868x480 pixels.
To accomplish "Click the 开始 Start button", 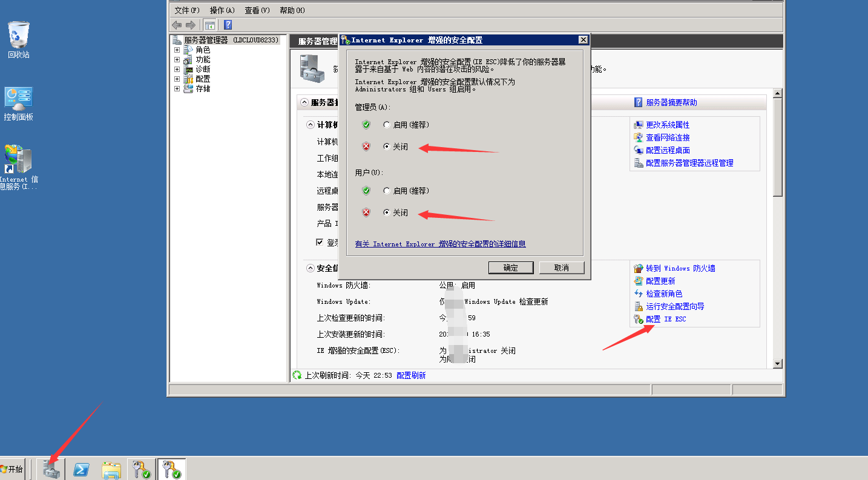I will 12,469.
